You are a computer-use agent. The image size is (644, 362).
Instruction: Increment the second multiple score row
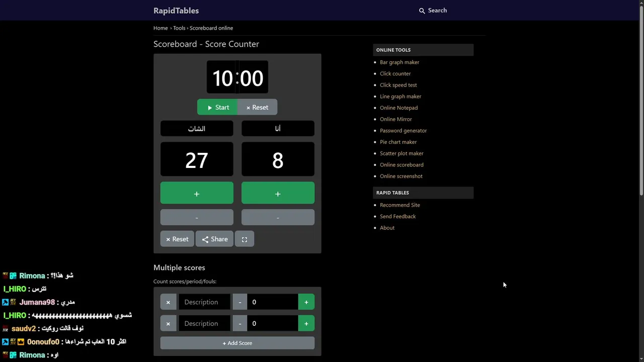click(x=306, y=323)
